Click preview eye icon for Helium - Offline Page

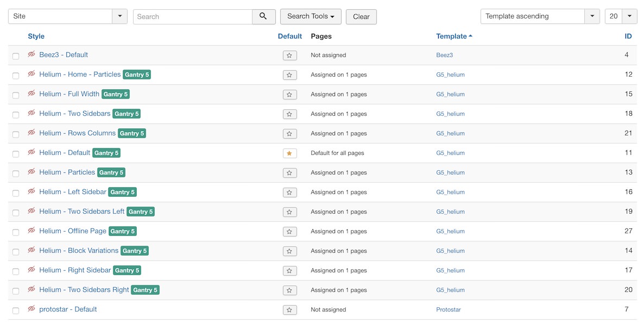31,231
